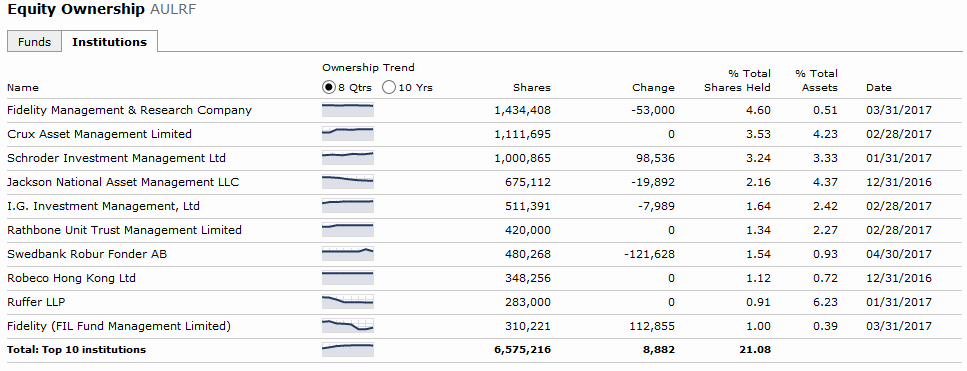Image resolution: width=967 pixels, height=371 pixels.
Task: Click Total: Top 10 institutions label
Action: (x=76, y=350)
